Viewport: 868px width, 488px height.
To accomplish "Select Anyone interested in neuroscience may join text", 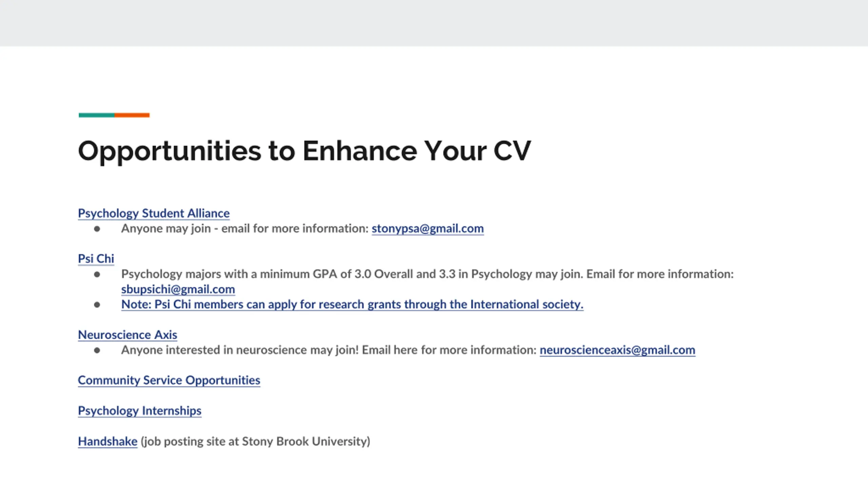I will coord(240,350).
